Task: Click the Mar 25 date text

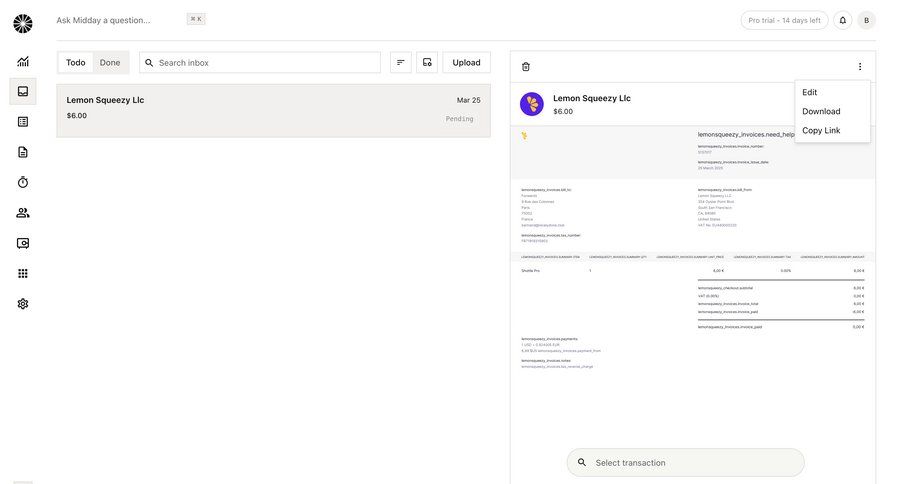Action: tap(469, 100)
